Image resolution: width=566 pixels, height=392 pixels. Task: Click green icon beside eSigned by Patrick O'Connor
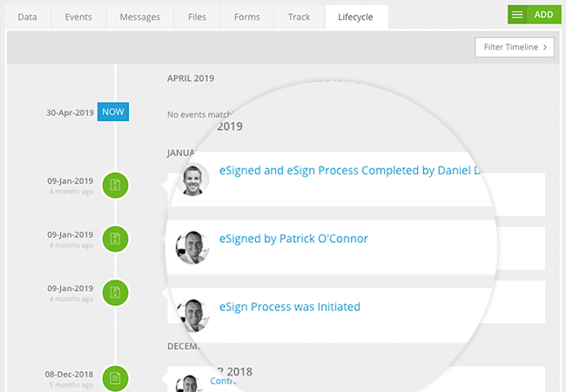pos(115,239)
